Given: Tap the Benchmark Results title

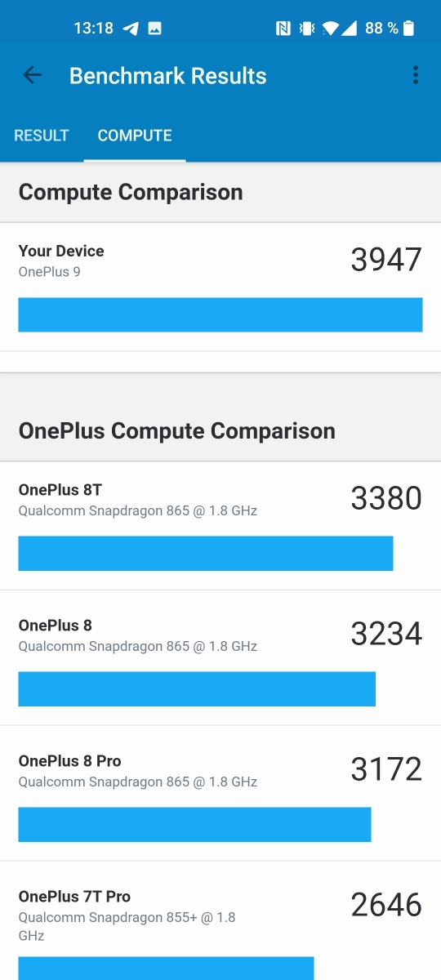Looking at the screenshot, I should [x=168, y=76].
